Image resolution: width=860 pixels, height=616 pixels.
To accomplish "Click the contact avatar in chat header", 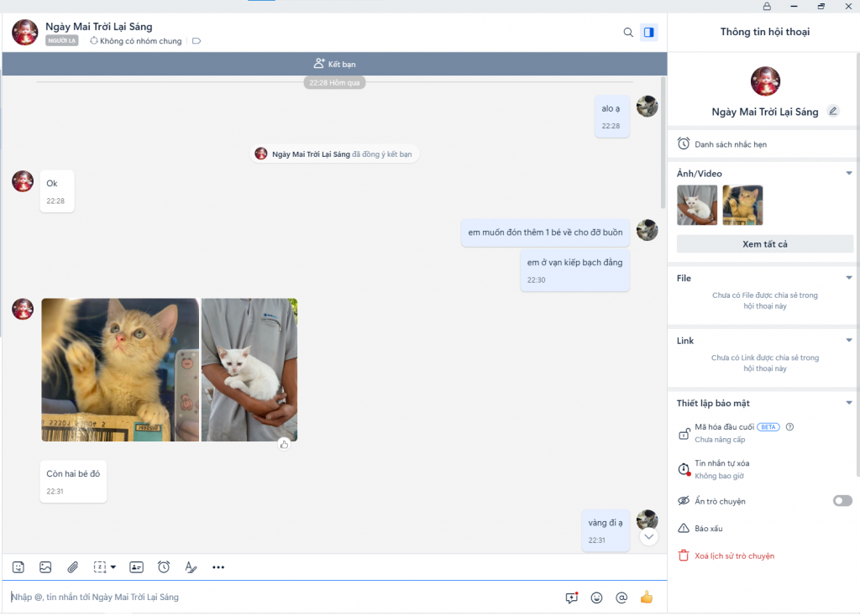I will pos(24,33).
